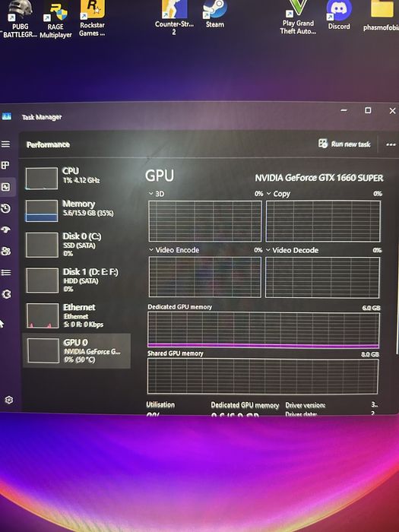Maximize the Task Manager window
Image resolution: width=399 pixels, height=532 pixels.
point(368,110)
